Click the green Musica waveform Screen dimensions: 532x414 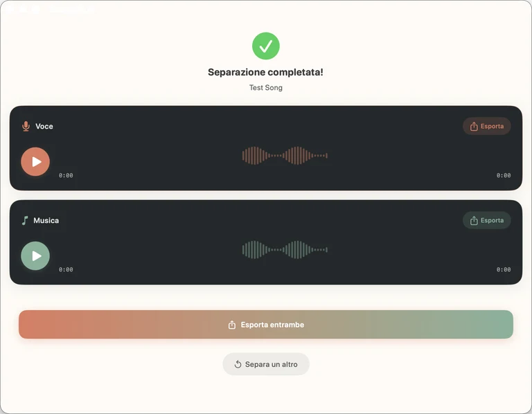coord(285,250)
